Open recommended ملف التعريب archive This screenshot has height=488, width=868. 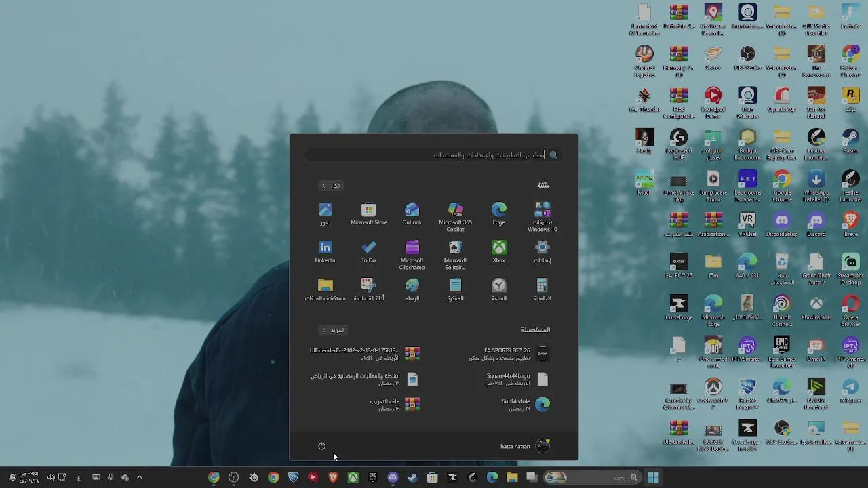pos(395,405)
